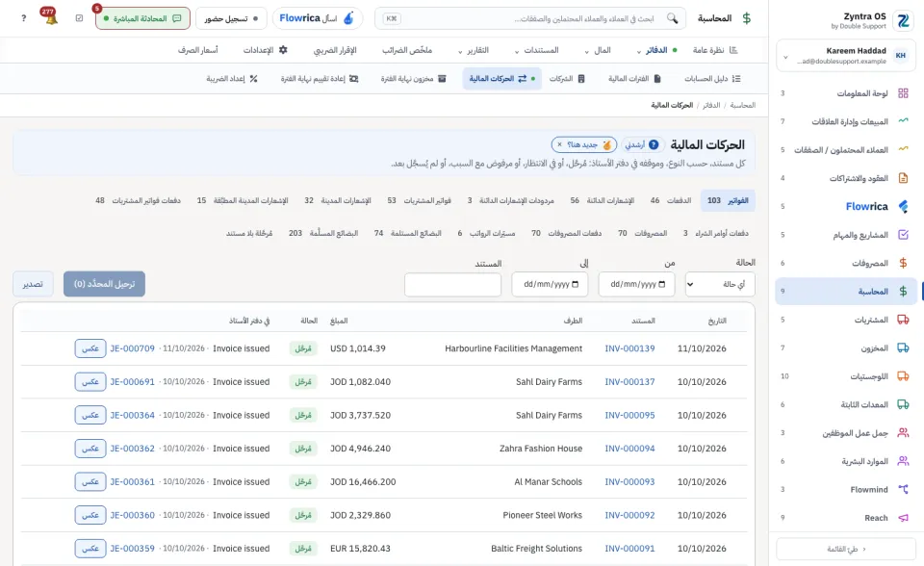Expand the المستندات menu
Screen dimensions: 924x566
point(536,50)
